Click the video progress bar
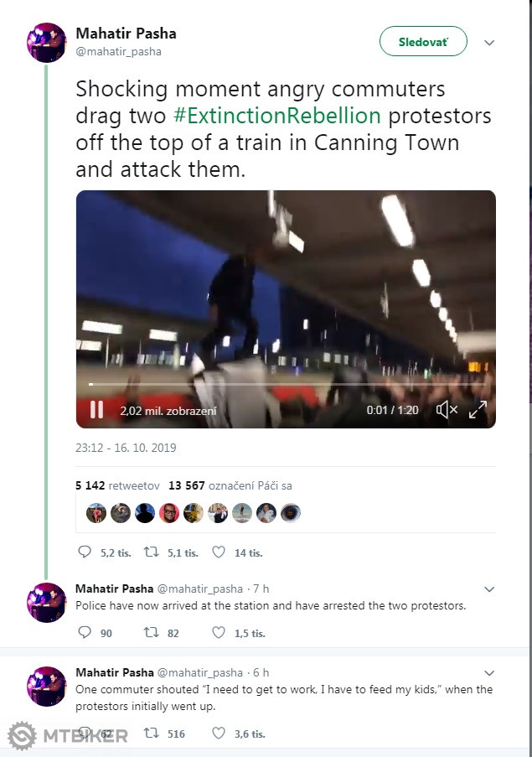The width and height of the screenshot is (532, 757). [x=287, y=384]
